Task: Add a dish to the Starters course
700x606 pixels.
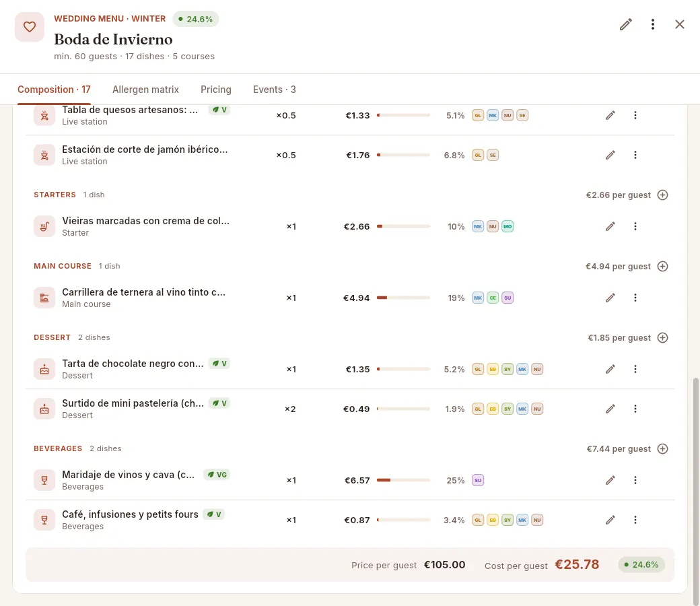Action: (663, 195)
